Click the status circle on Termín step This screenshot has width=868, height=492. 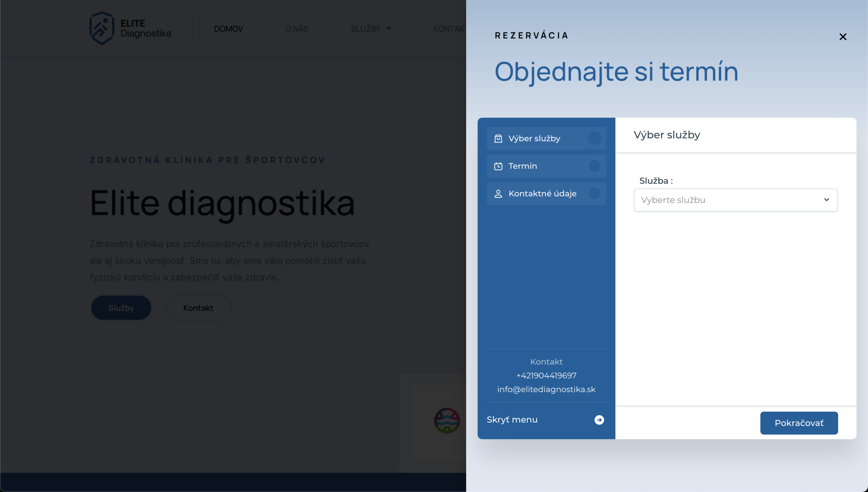pyautogui.click(x=595, y=166)
